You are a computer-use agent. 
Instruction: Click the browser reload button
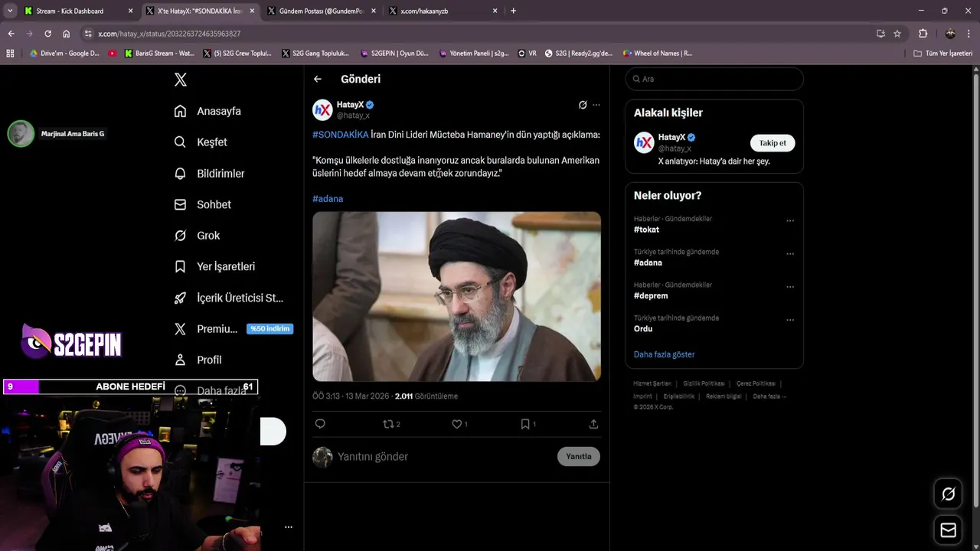(x=47, y=34)
